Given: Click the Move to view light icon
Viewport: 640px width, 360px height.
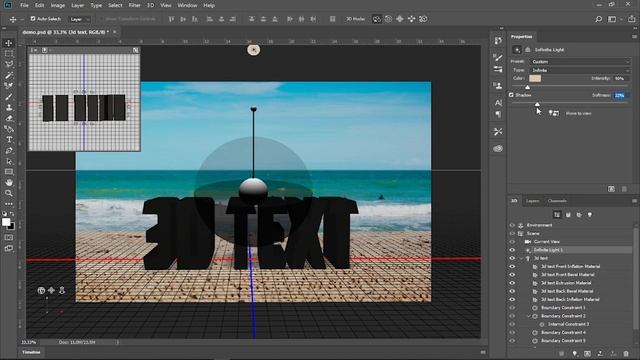Looking at the screenshot, I should point(553,113).
